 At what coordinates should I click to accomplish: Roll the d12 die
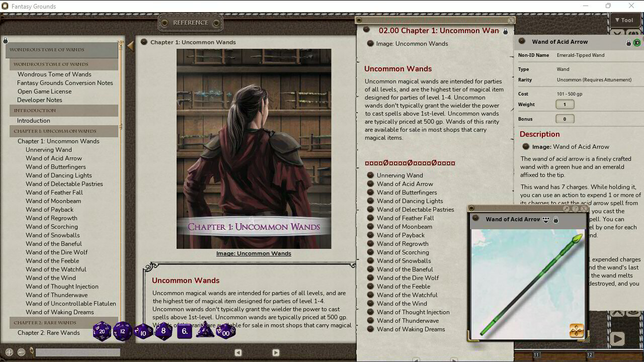pyautogui.click(x=123, y=332)
